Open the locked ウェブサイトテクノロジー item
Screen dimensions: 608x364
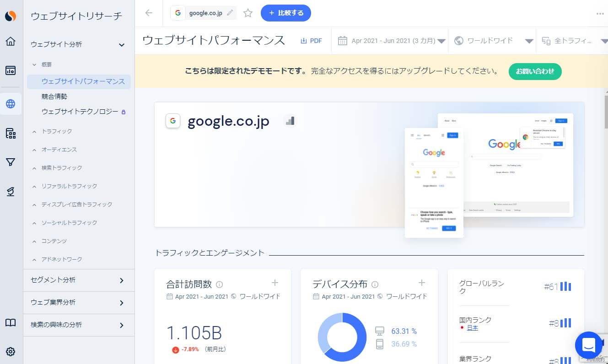(83, 112)
